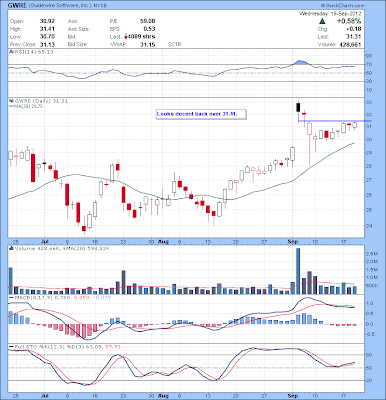Click the tallest volume bar in early September
Viewport: 386px width, 400px height.
pos(298,271)
